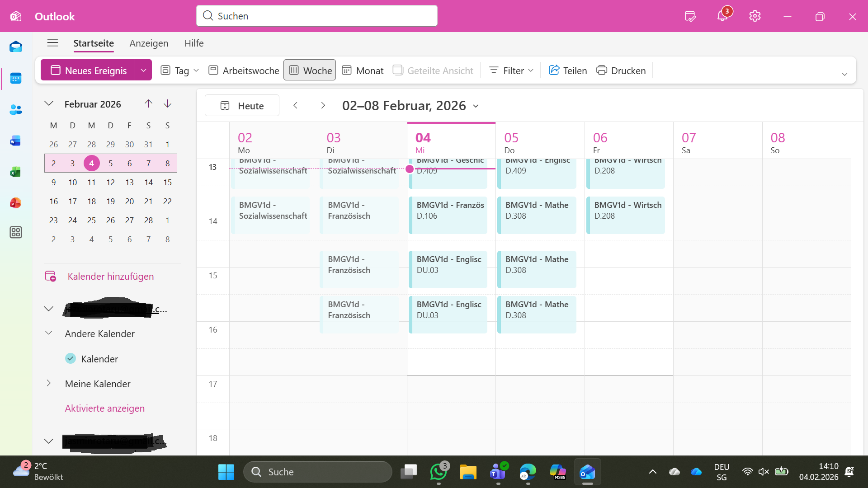Expand the ribbon options chevron
Screen dimensions: 868x488
point(844,74)
